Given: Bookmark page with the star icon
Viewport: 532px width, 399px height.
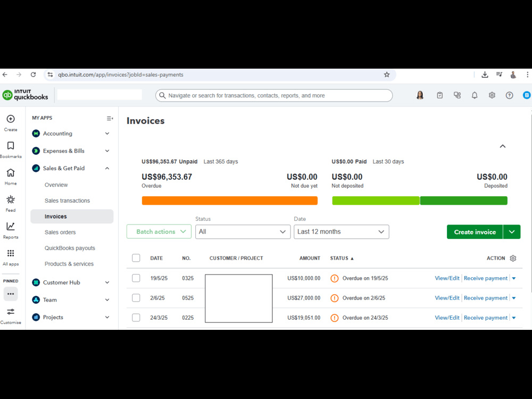Looking at the screenshot, I should [x=387, y=74].
